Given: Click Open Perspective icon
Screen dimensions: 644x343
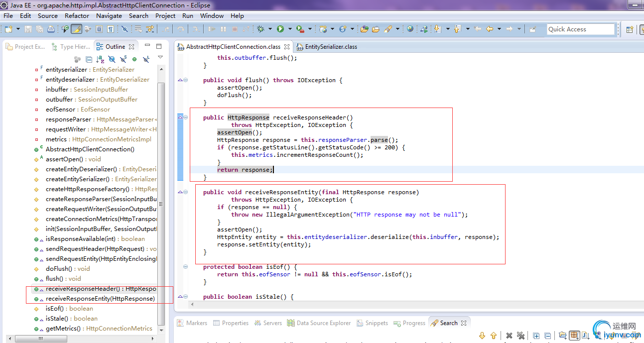Looking at the screenshot, I should click(x=630, y=29).
